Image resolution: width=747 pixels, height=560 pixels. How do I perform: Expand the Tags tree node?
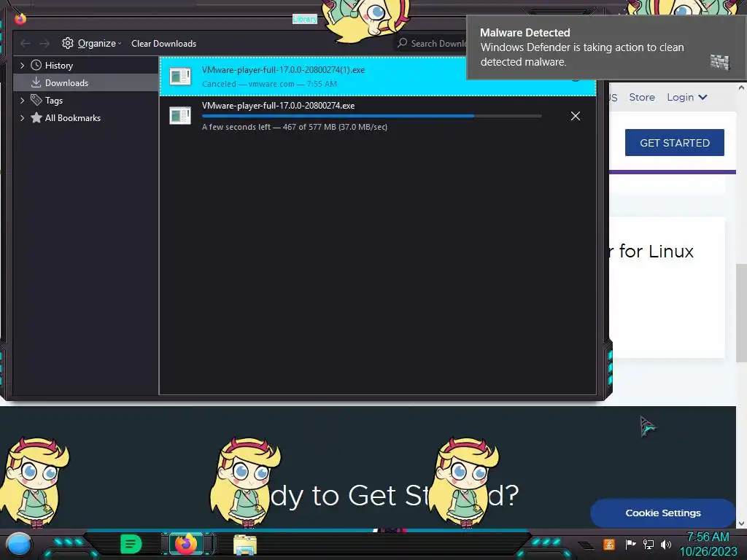[22, 101]
